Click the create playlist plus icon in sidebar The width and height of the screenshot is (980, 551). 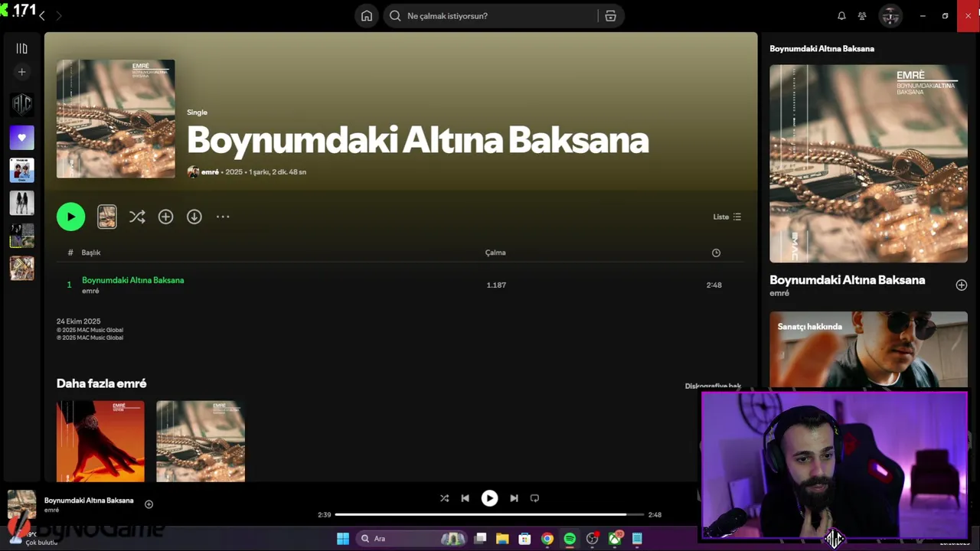coord(21,72)
